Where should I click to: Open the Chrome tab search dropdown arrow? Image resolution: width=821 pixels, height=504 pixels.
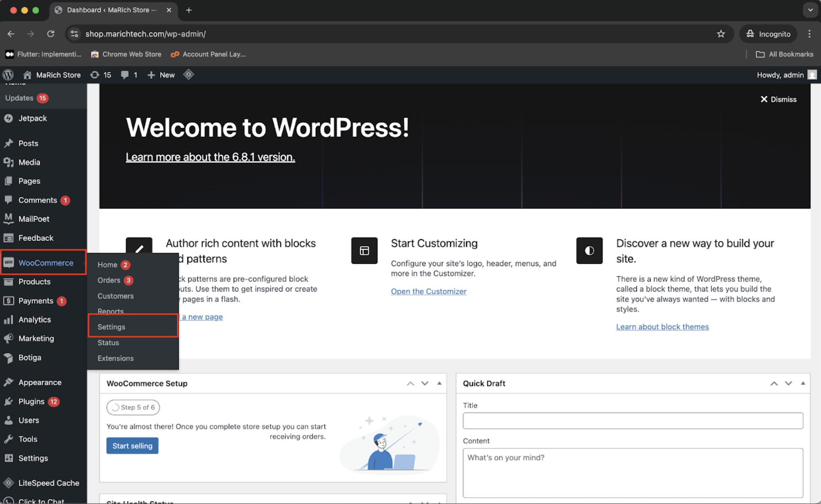[810, 10]
